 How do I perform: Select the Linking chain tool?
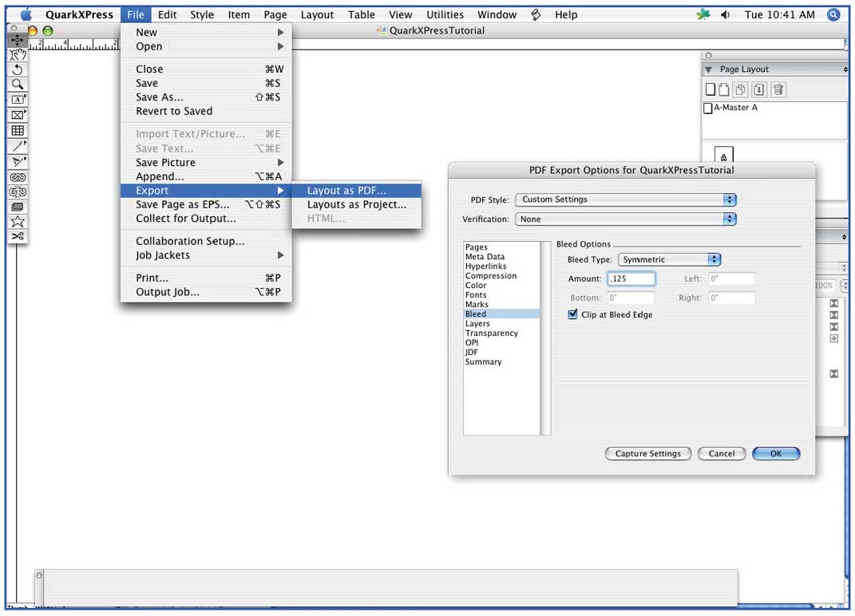(x=18, y=177)
